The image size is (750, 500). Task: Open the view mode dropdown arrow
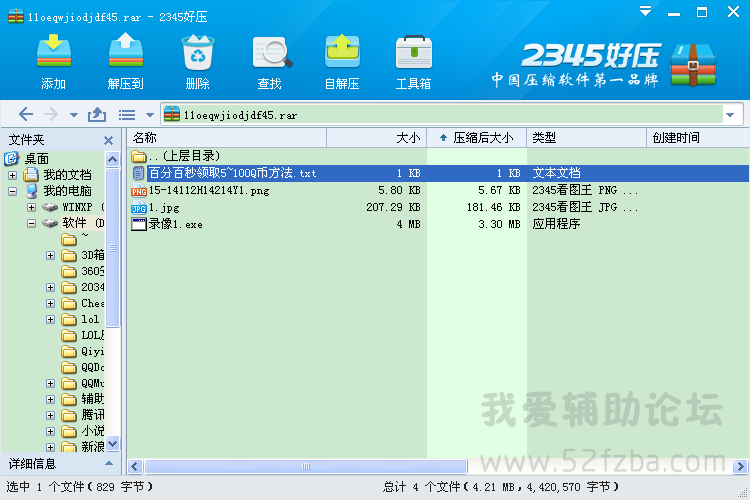pos(150,115)
